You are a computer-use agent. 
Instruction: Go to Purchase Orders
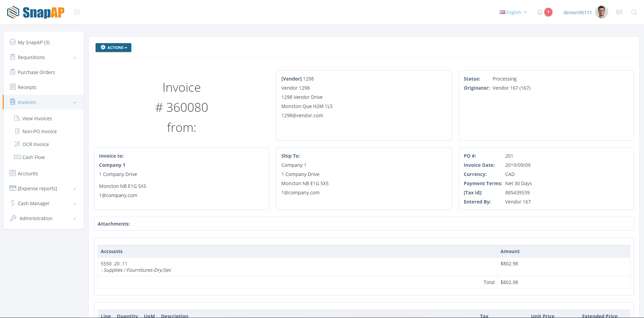click(44, 72)
